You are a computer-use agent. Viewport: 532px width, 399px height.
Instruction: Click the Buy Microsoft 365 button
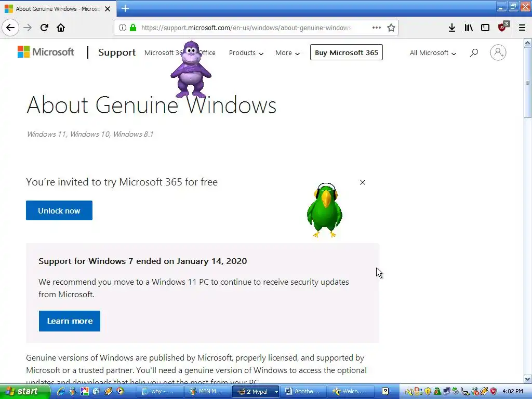click(347, 52)
